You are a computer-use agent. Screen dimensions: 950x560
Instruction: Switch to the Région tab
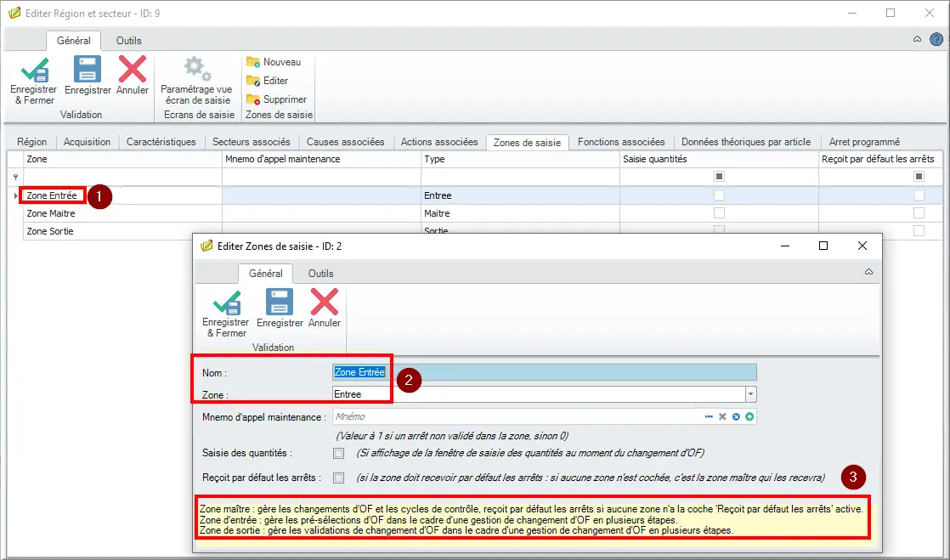click(31, 142)
